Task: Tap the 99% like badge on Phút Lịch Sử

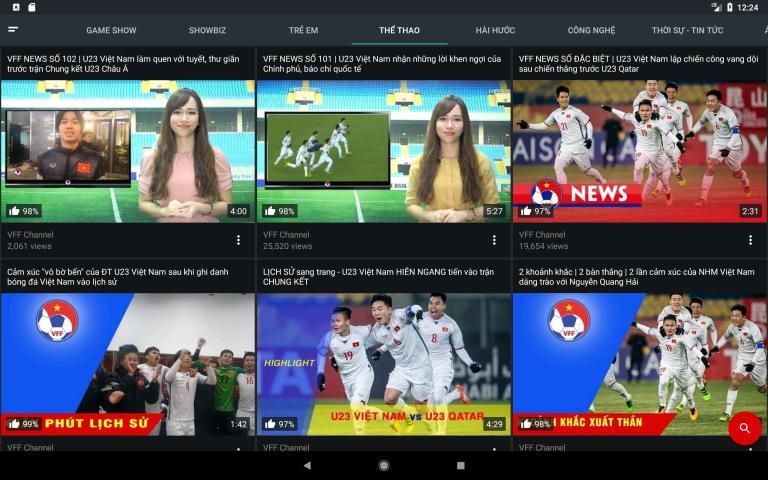Action: pos(24,424)
